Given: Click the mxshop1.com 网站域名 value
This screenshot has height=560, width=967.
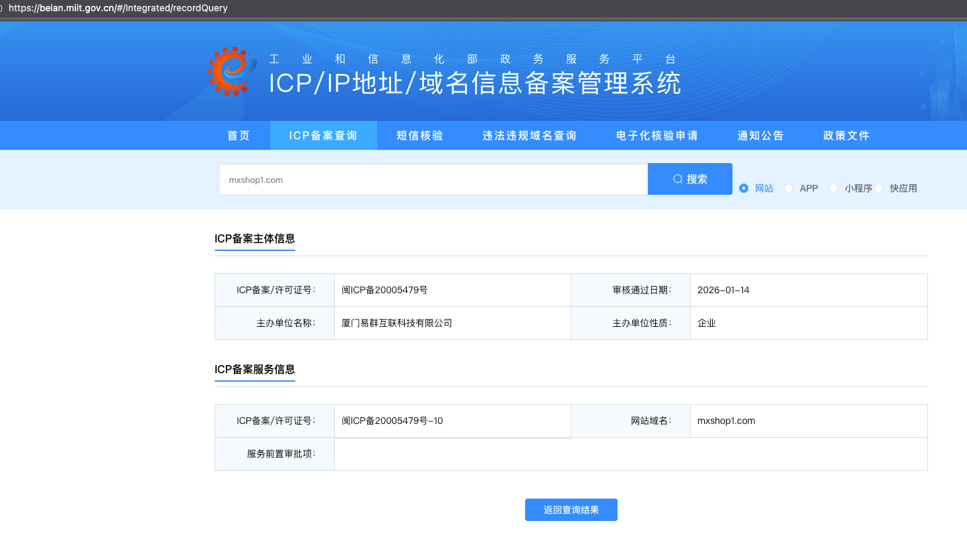Looking at the screenshot, I should (726, 421).
